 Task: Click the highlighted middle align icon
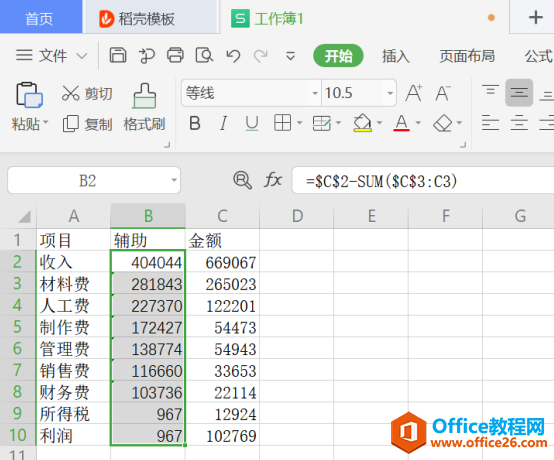tap(519, 93)
